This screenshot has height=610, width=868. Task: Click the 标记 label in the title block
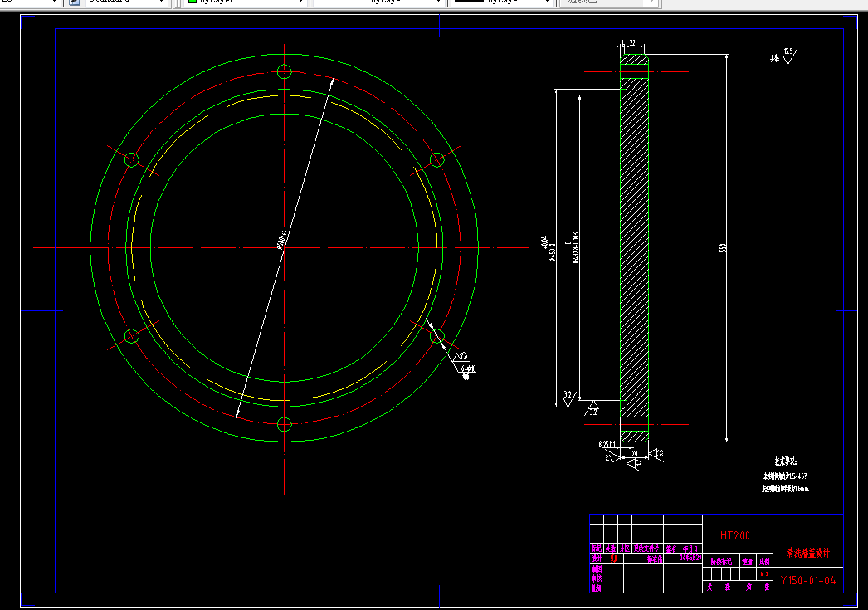(596, 549)
